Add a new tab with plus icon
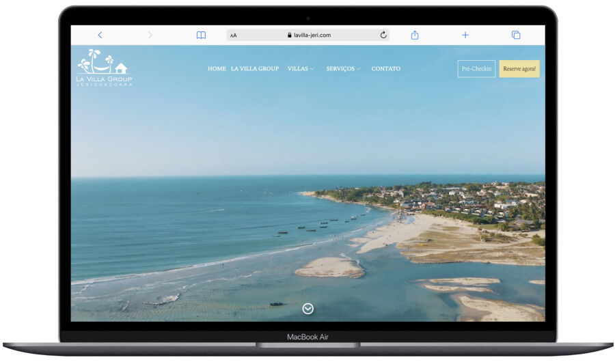This screenshot has width=615, height=364. (x=465, y=35)
